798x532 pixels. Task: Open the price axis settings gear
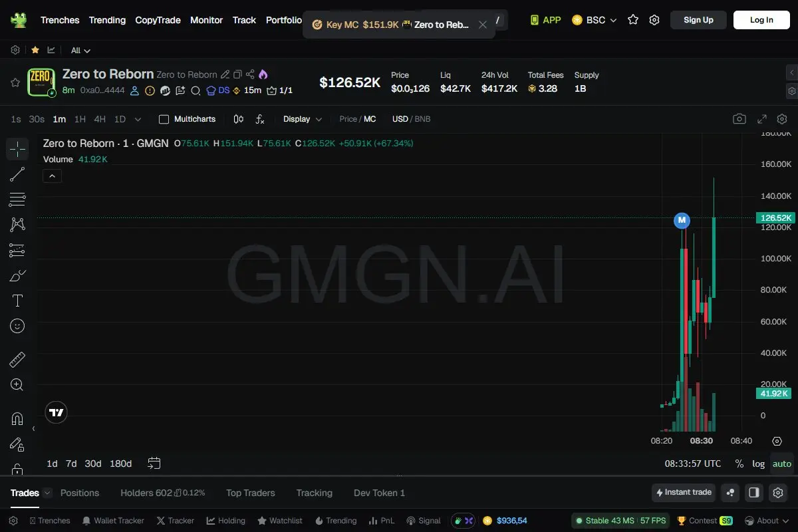[x=777, y=441]
